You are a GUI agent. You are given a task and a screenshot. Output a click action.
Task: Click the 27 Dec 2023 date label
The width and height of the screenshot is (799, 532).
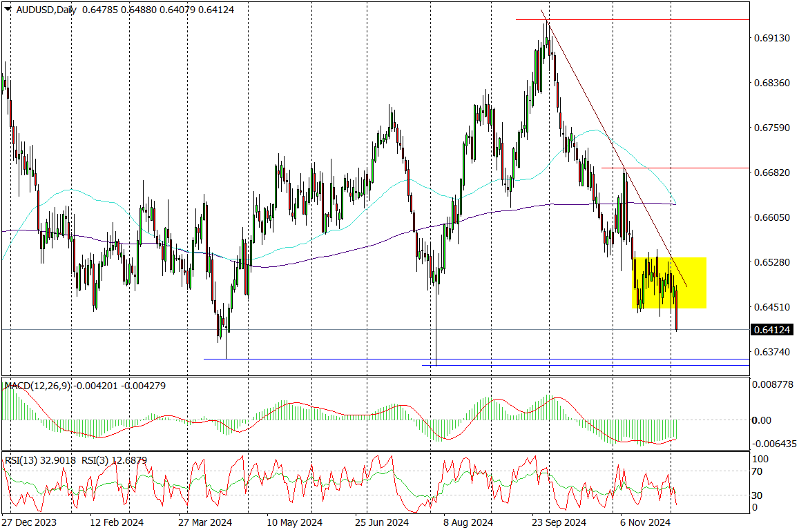[29, 523]
